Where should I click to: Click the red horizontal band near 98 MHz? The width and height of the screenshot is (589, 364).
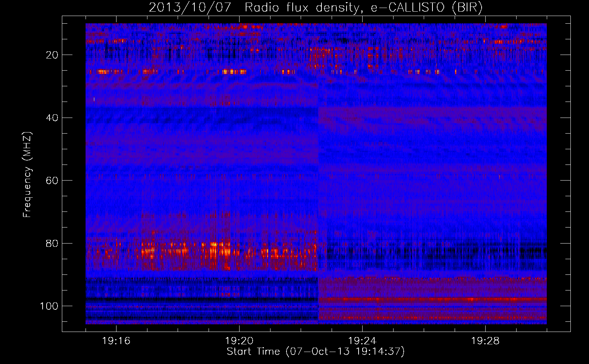(432, 300)
